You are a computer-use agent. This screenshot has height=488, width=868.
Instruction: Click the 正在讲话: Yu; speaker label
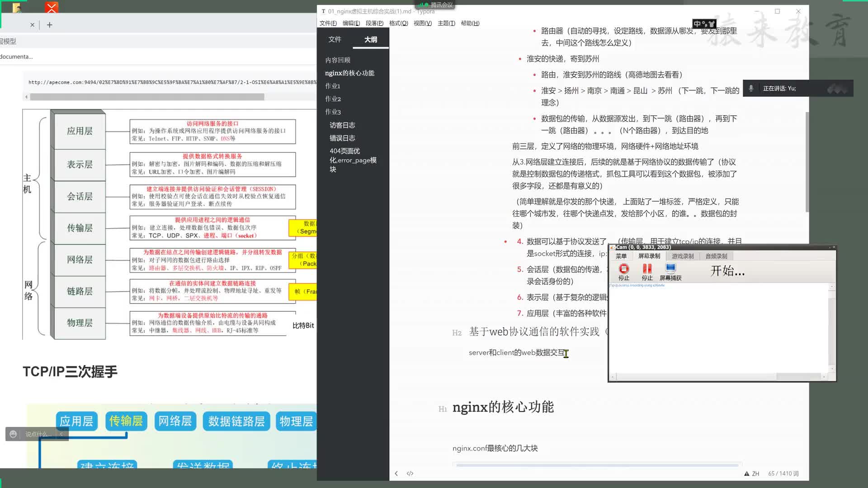779,88
